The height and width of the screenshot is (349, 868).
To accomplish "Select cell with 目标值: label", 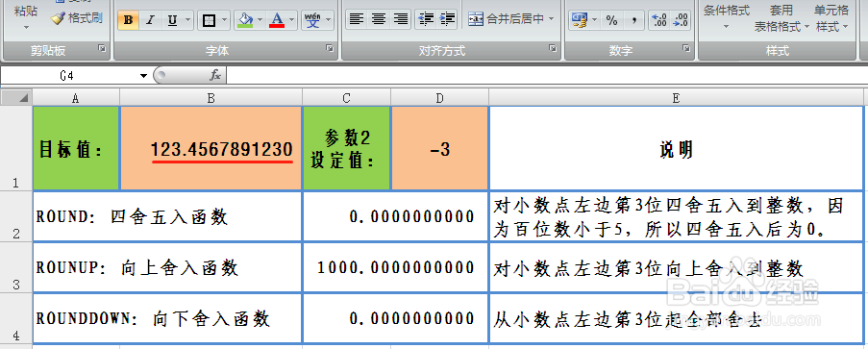I will (x=76, y=148).
